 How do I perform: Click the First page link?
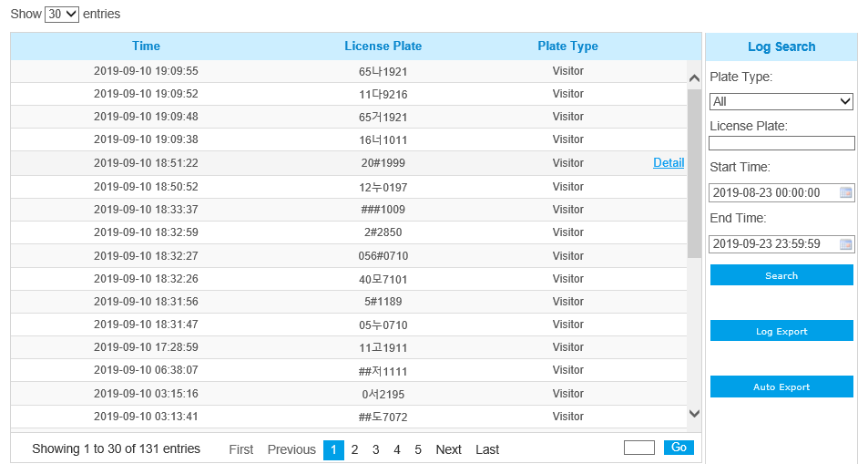pos(241,449)
